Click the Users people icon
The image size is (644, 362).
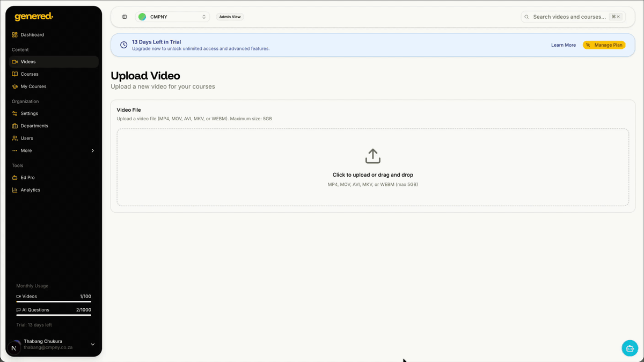pyautogui.click(x=15, y=138)
